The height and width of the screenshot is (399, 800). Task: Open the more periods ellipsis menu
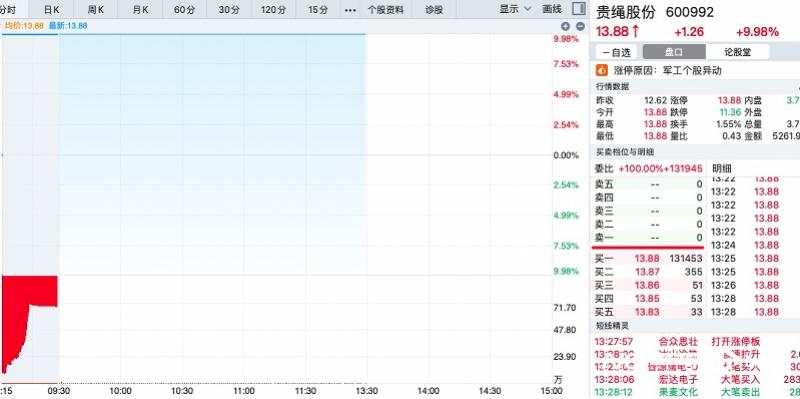coord(350,10)
